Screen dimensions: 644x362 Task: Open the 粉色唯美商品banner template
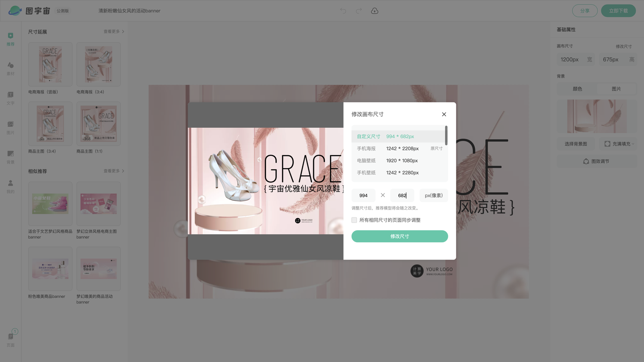(50, 269)
